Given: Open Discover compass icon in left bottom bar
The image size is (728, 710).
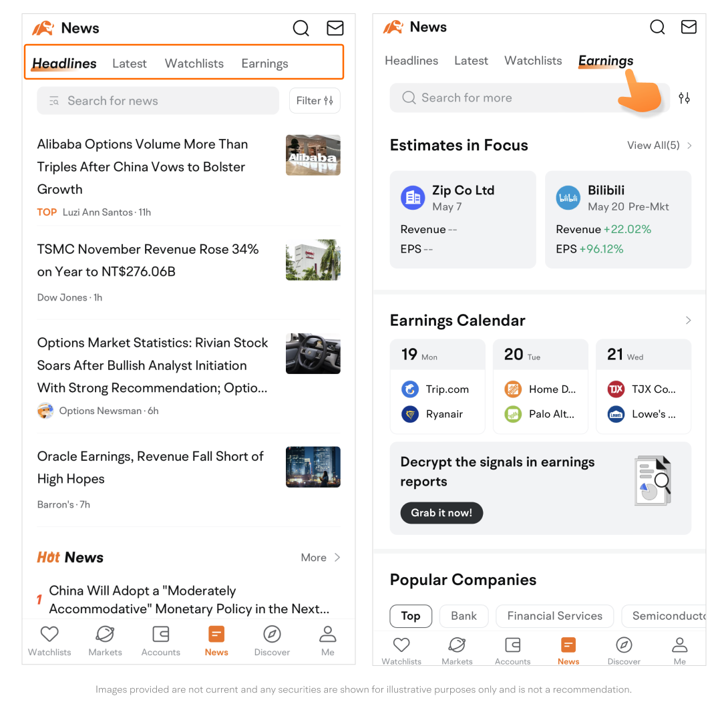Looking at the screenshot, I should [272, 635].
